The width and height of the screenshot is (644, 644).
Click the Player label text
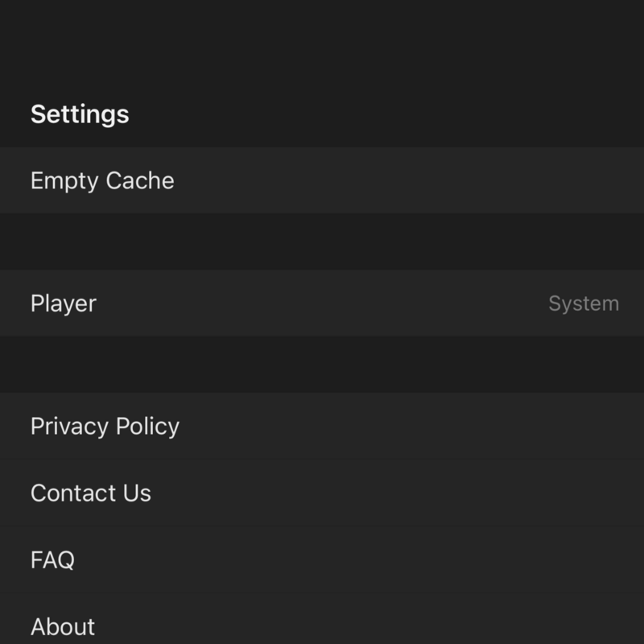(x=63, y=303)
